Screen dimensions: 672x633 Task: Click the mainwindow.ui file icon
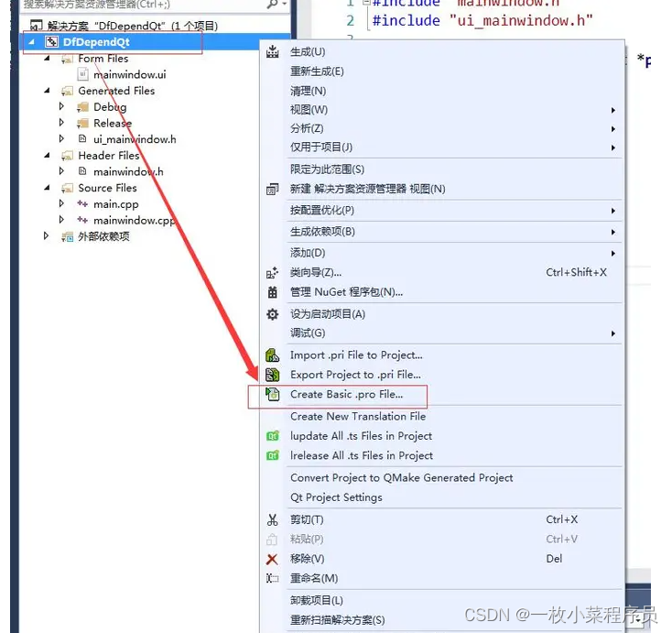(82, 74)
